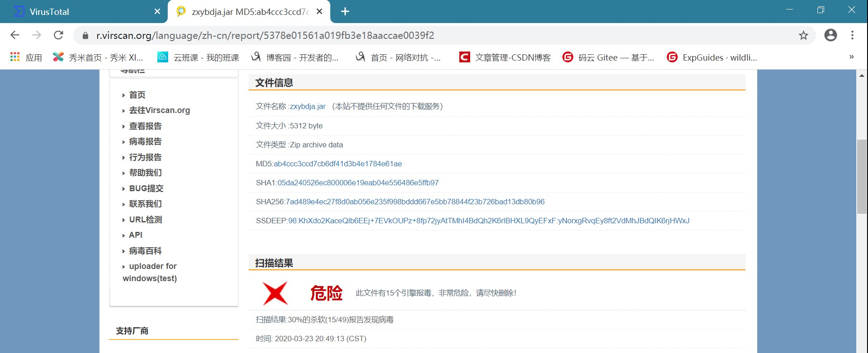Bookmark this page with star icon
The height and width of the screenshot is (353, 868).
(803, 35)
